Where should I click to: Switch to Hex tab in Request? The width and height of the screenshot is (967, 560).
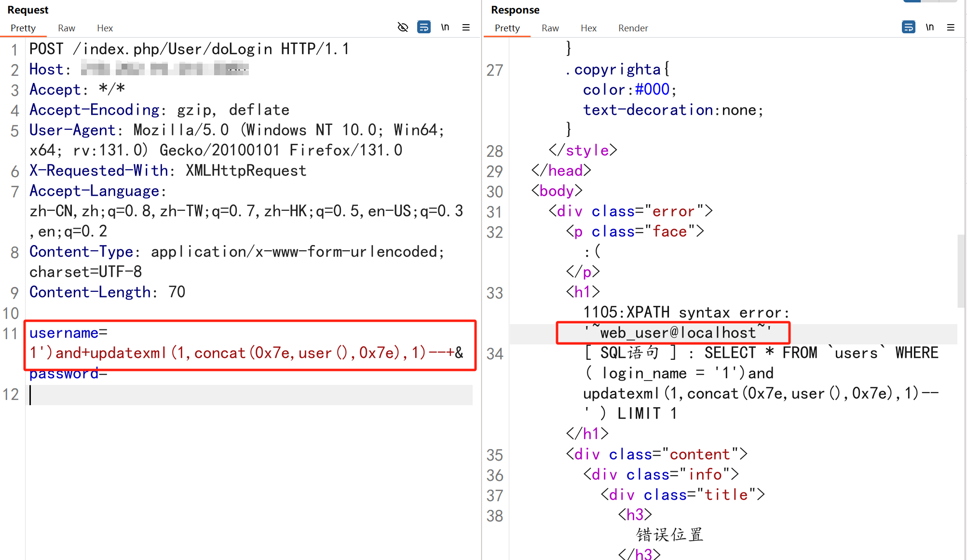point(105,28)
